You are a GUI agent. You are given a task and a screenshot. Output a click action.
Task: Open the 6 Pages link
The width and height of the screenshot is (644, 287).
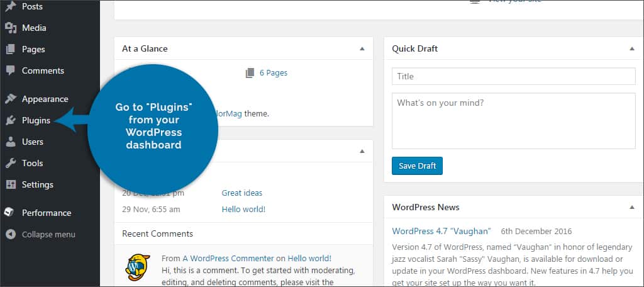point(274,73)
